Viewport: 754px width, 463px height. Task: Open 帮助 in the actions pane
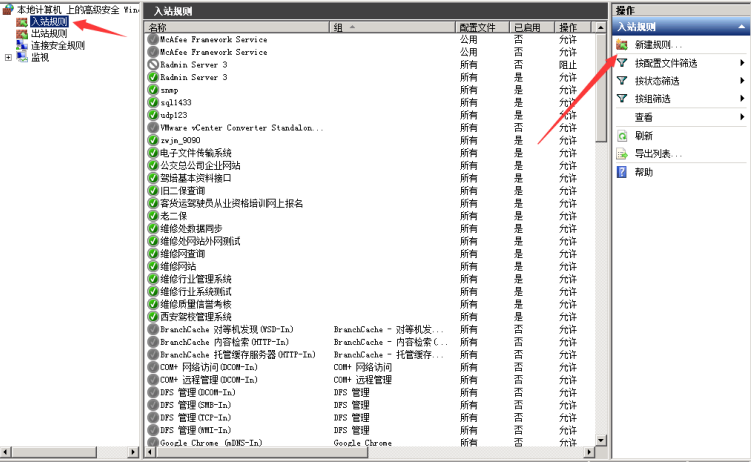(x=643, y=172)
